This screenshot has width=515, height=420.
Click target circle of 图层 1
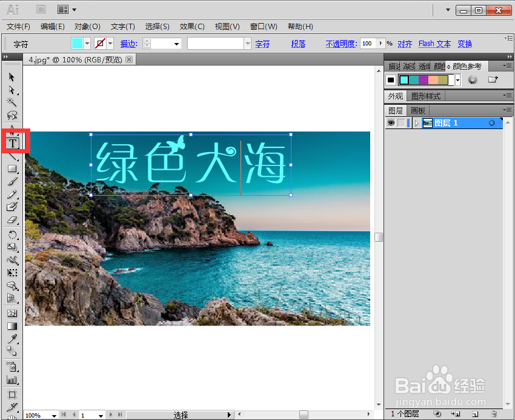(491, 123)
